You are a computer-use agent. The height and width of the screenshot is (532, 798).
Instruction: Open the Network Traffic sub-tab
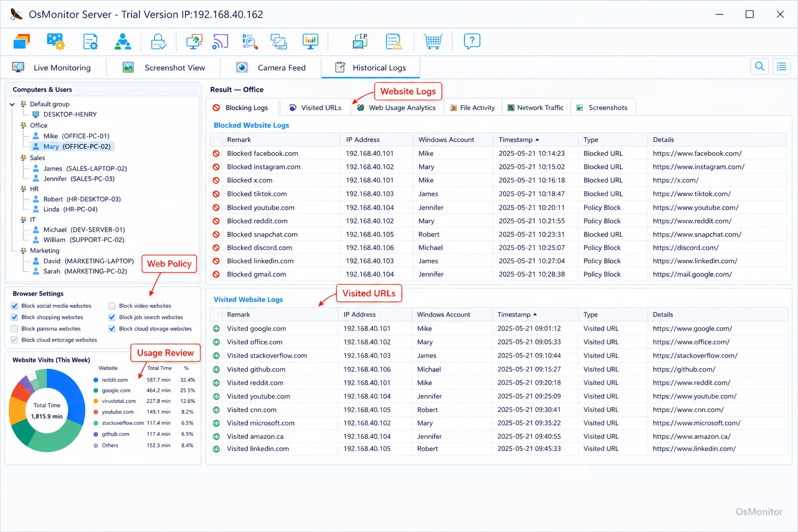(536, 108)
